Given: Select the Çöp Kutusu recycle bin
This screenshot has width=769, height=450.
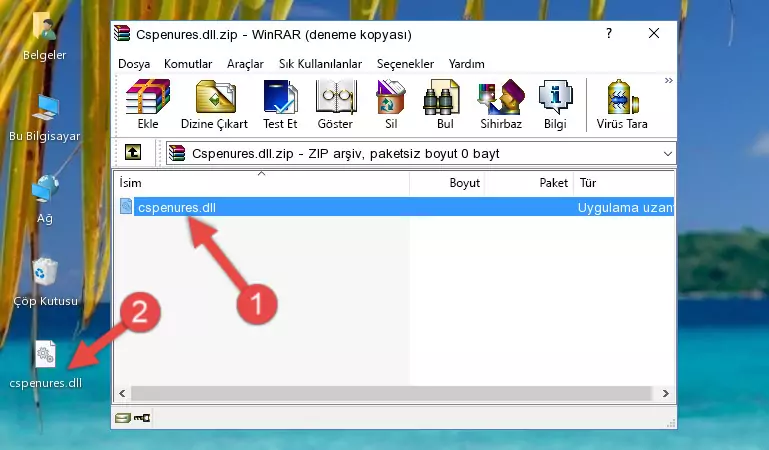Looking at the screenshot, I should (x=45, y=282).
